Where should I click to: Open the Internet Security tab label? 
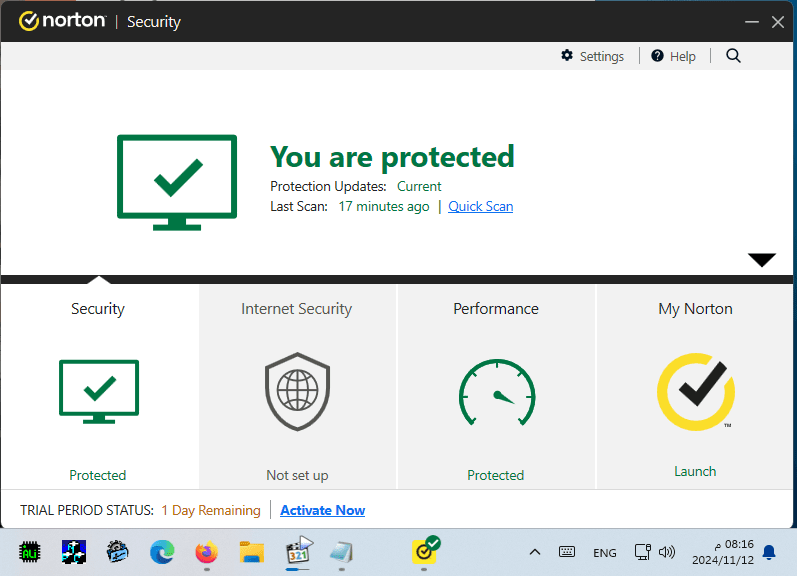coord(296,309)
